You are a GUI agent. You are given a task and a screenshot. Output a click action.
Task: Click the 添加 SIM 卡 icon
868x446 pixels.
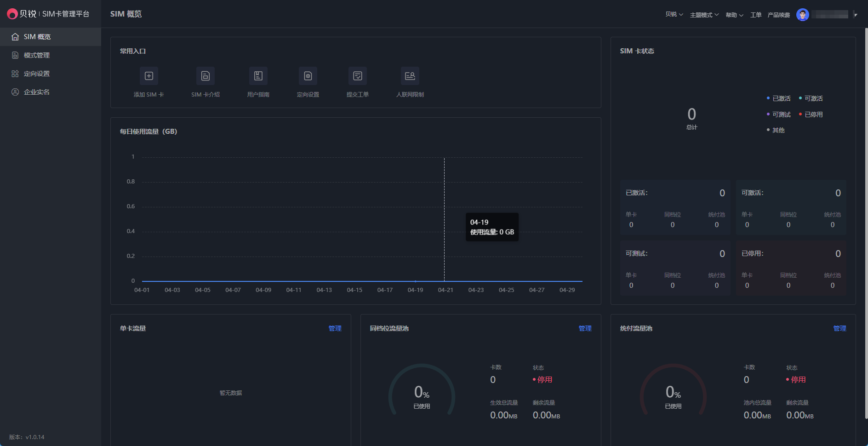(x=148, y=76)
